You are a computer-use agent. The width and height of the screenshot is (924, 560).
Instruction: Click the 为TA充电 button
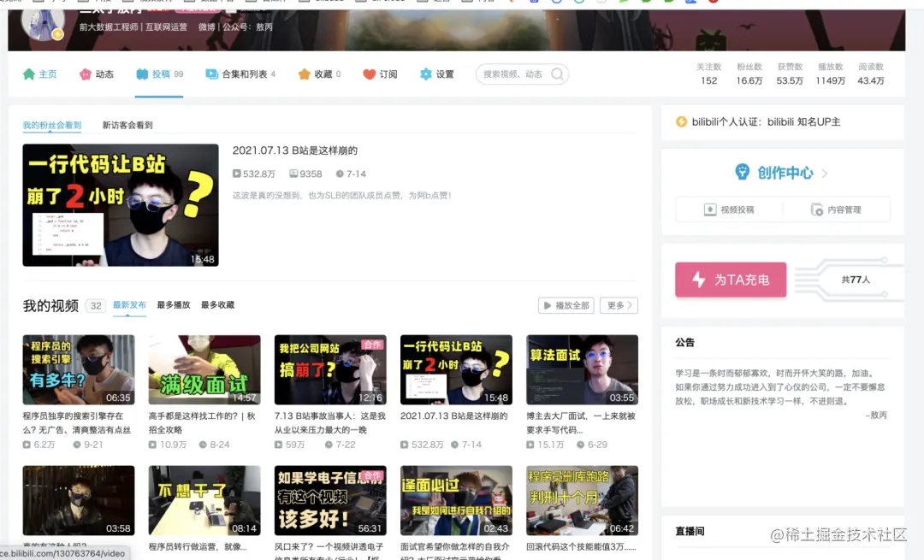coord(731,280)
